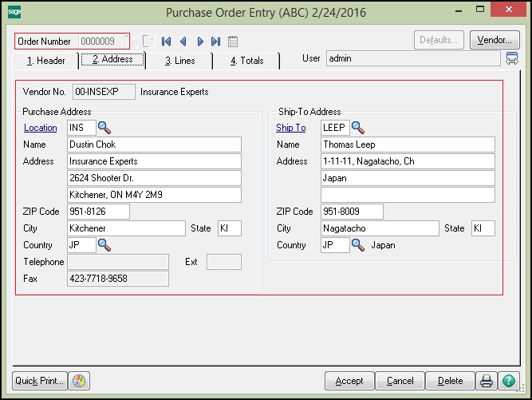Switch to the Header tab
This screenshot has width=532, height=400.
point(46,60)
